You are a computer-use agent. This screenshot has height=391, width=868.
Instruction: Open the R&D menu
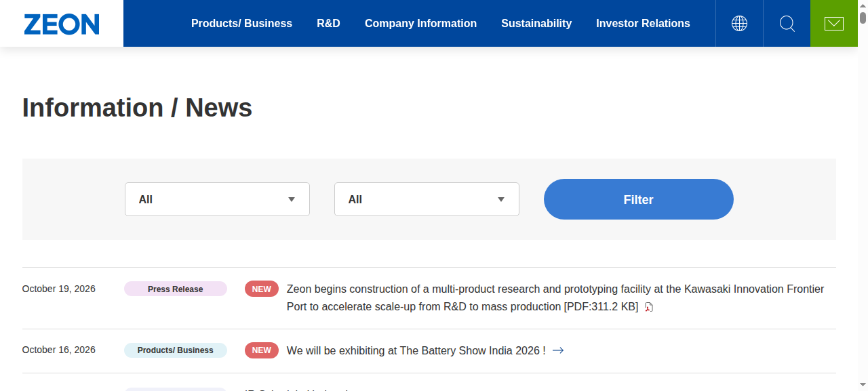point(328,24)
